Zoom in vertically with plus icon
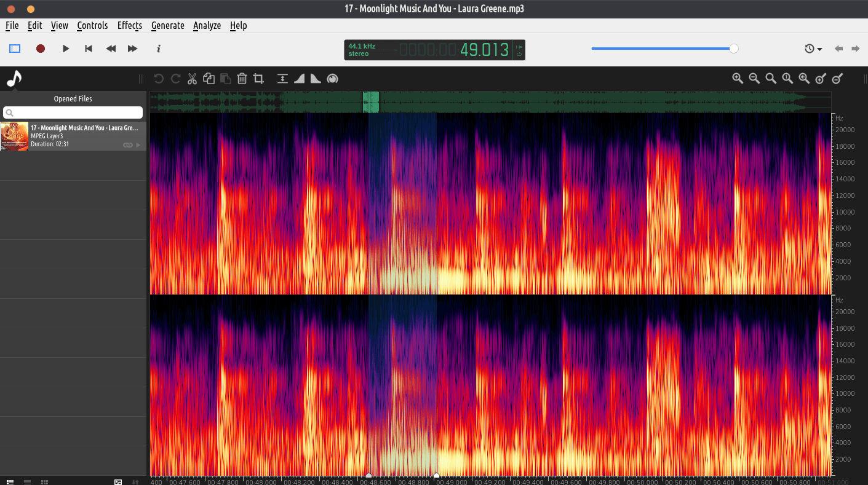Screen dimensions: 868x485 coord(821,78)
